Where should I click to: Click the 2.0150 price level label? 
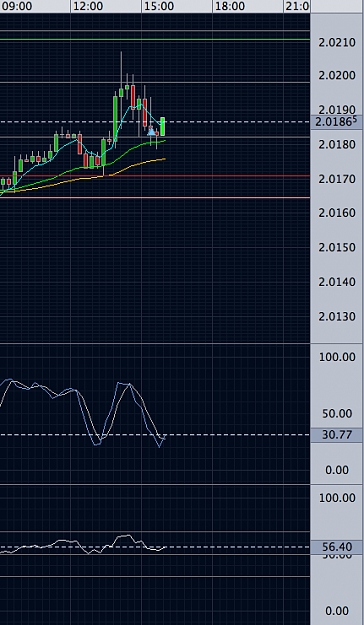(x=337, y=248)
